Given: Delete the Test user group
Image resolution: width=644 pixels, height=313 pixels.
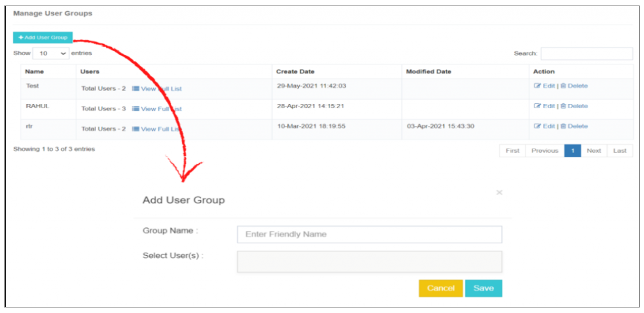Looking at the screenshot, I should coord(574,86).
